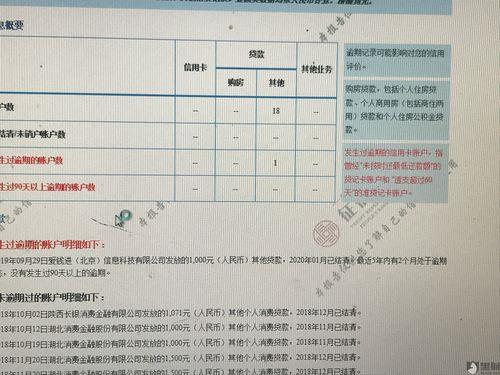Image resolution: width=500 pixels, height=375 pixels.
Task: Click the 其他 loan sub-column header
Action: (x=276, y=83)
